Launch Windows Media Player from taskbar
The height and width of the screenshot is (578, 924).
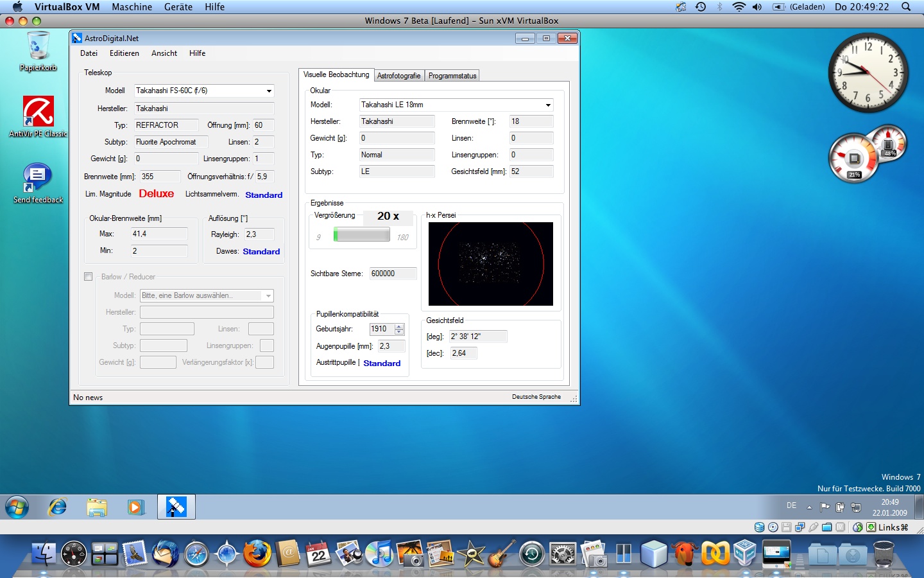tap(135, 507)
